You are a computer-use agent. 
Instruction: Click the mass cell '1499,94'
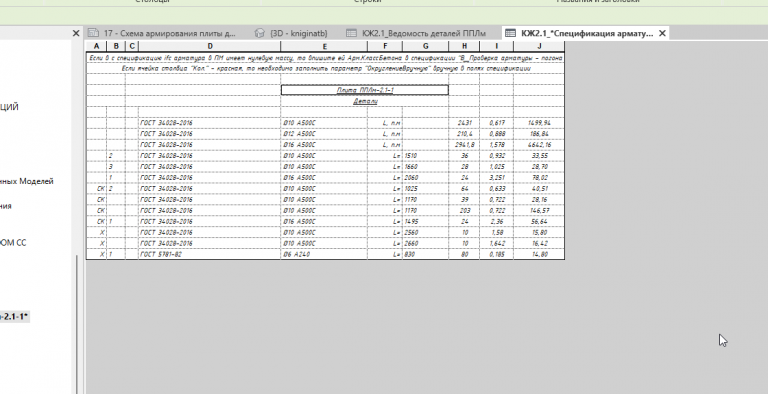click(539, 123)
